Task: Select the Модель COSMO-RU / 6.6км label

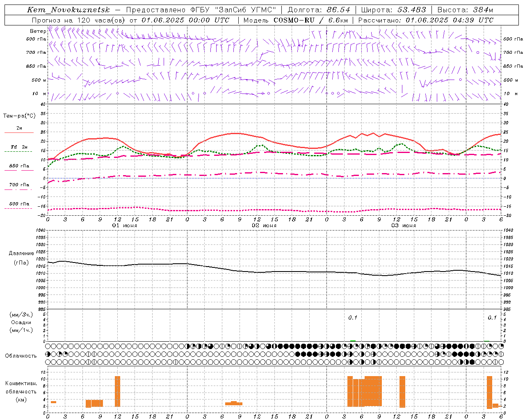Action: 296,20
